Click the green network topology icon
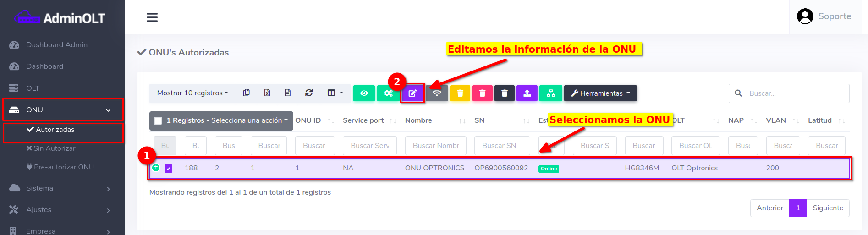The height and width of the screenshot is (235, 868). 551,93
